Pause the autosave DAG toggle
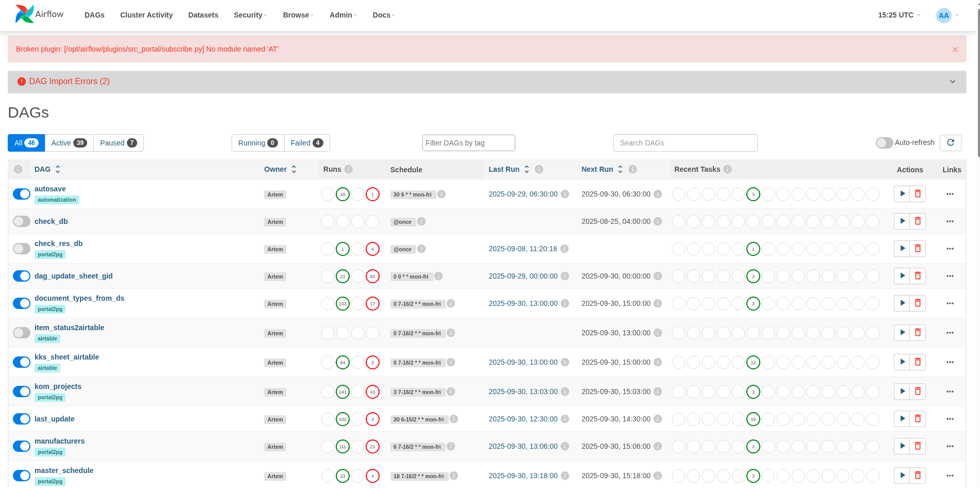The width and height of the screenshot is (980, 488). point(22,194)
